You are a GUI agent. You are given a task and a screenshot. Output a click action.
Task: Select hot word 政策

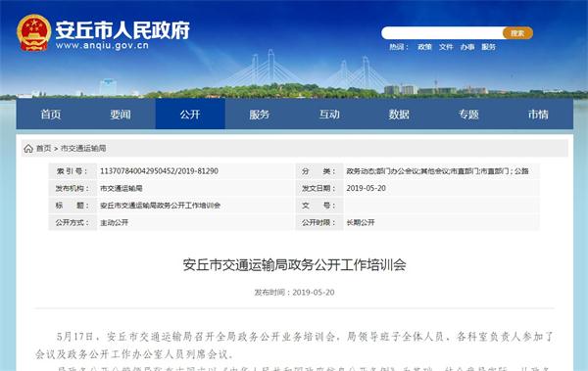click(x=424, y=47)
